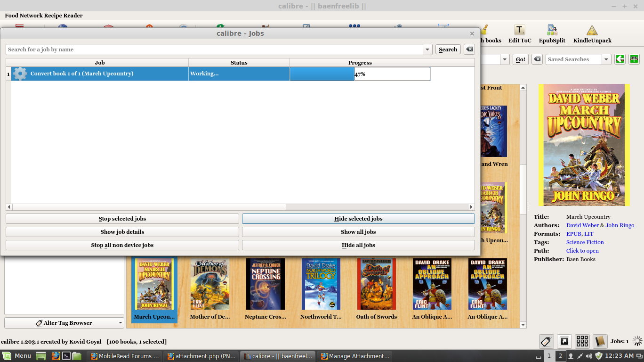The width and height of the screenshot is (644, 362).
Task: Expand the library search history dropdown arrow
Action: (505, 59)
